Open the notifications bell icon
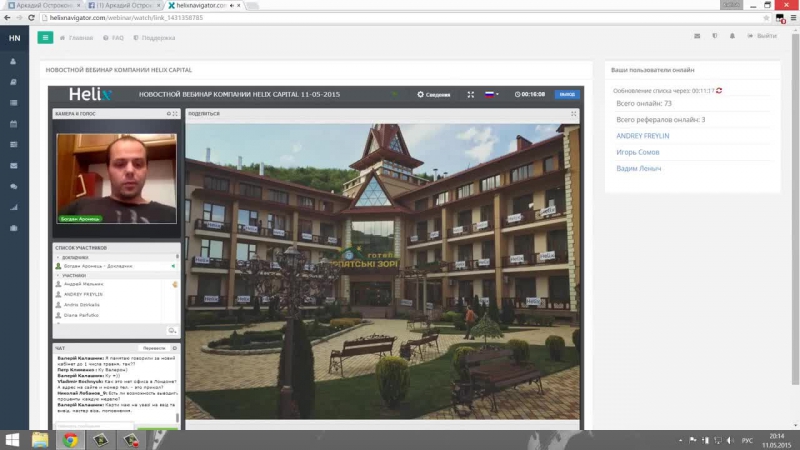Viewport: 800px width, 450px height. (x=732, y=36)
